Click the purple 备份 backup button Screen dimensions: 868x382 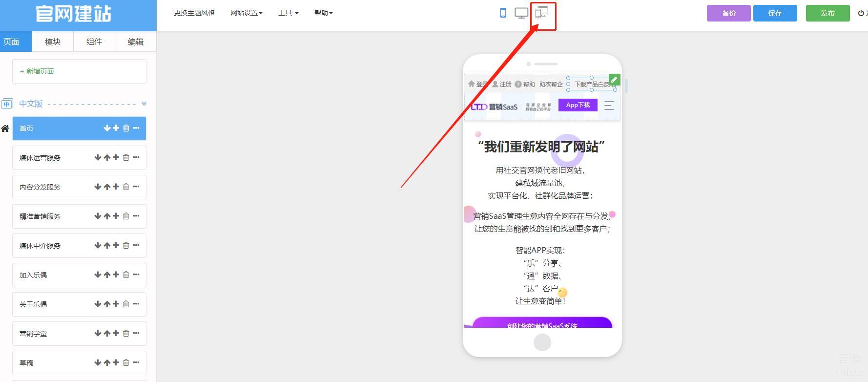coord(728,13)
